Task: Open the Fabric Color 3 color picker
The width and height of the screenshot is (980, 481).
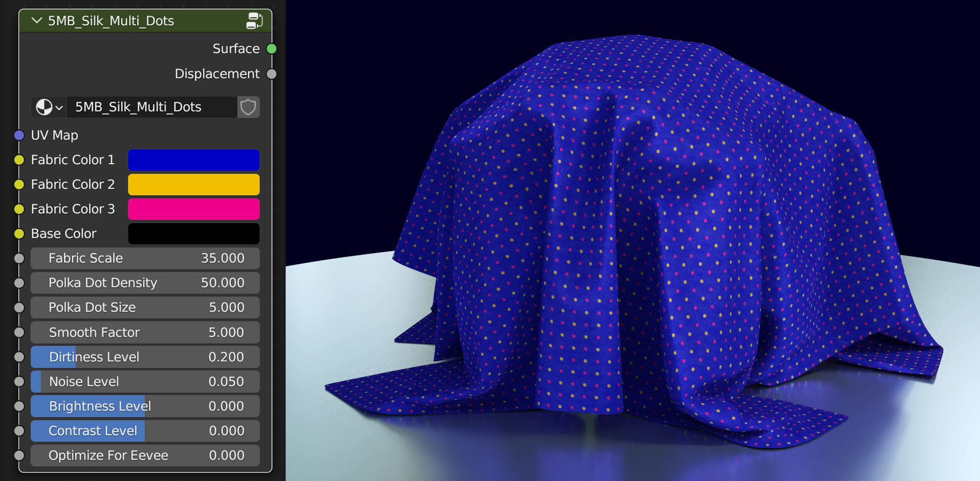Action: (193, 209)
